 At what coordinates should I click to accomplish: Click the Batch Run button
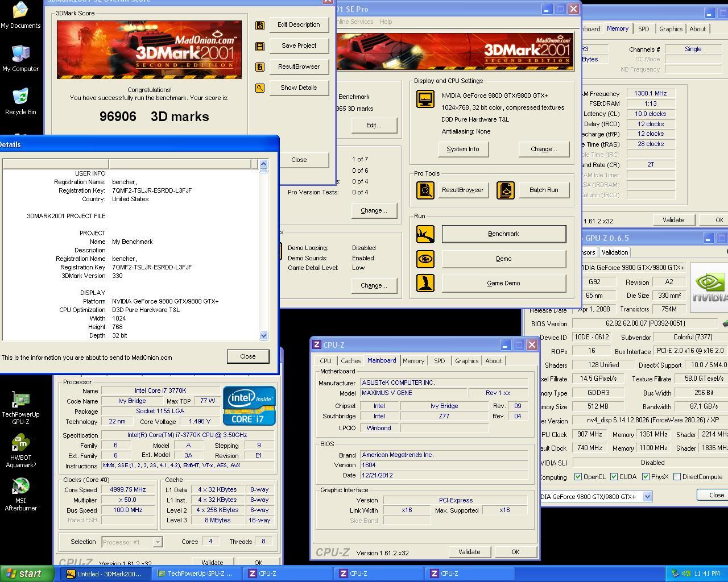point(544,190)
